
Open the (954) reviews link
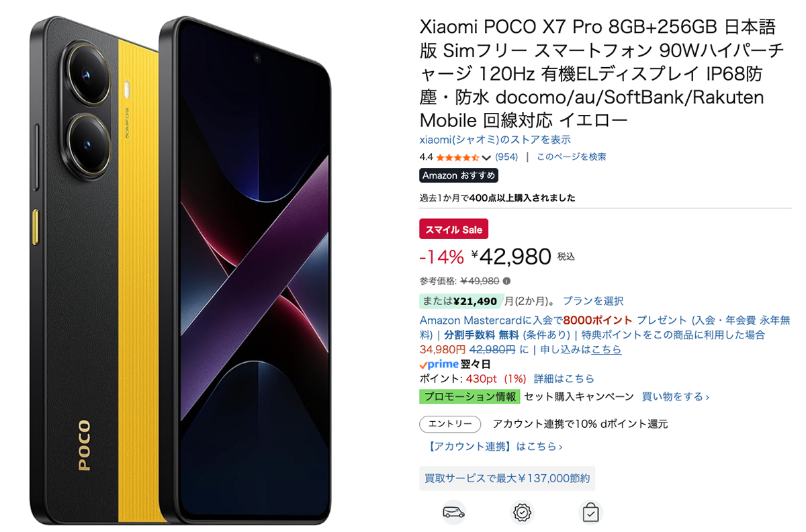506,157
